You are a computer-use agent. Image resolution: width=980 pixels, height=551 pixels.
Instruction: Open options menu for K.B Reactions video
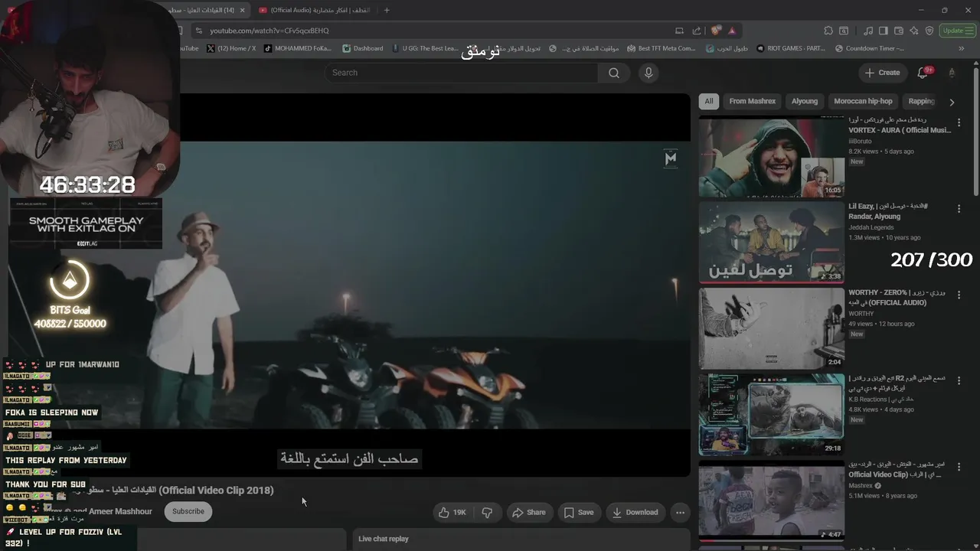coord(959,380)
